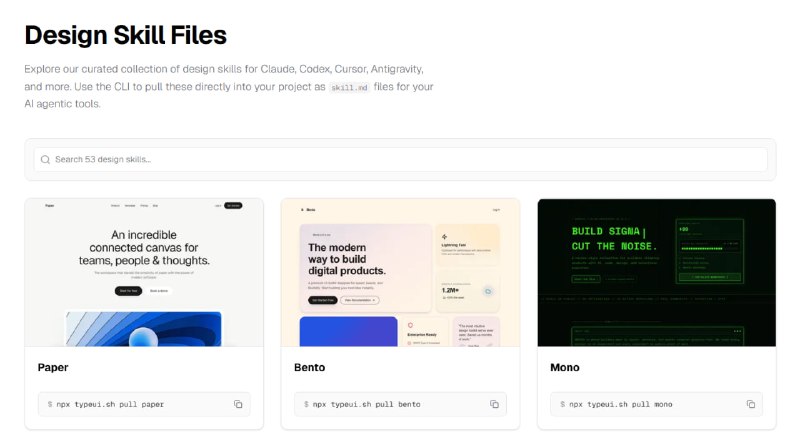Select the npx typeui.sh pull bento command text
Image resolution: width=800 pixels, height=441 pixels.
point(366,404)
